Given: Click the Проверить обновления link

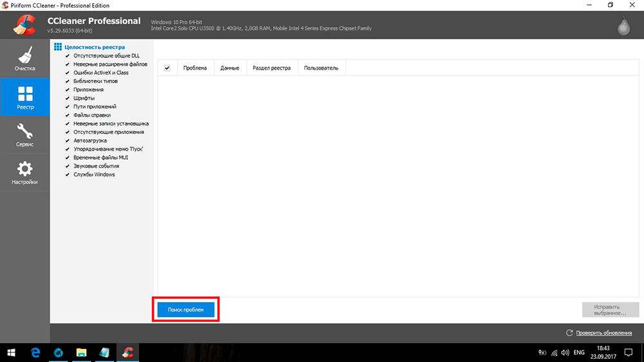Looking at the screenshot, I should (x=603, y=332).
